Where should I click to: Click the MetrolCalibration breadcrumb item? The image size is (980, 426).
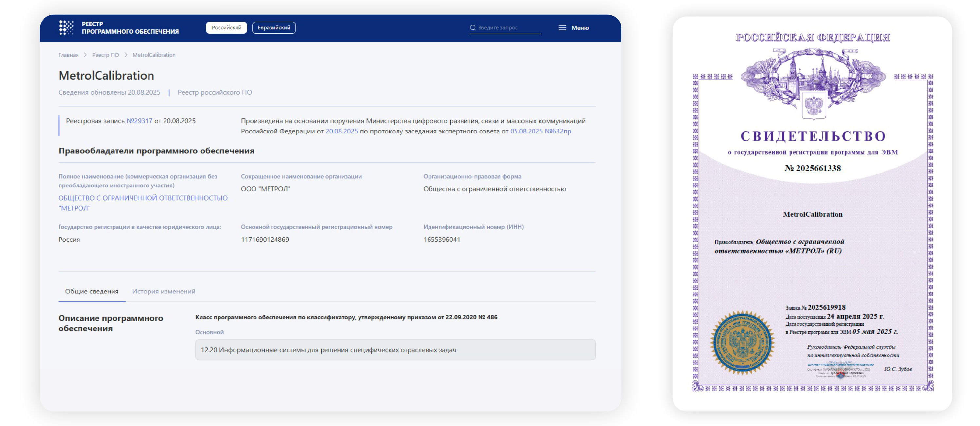pyautogui.click(x=154, y=55)
